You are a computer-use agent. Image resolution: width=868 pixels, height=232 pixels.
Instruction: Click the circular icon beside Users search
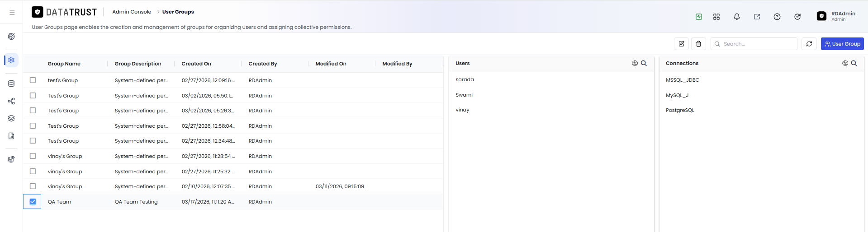coord(635,63)
